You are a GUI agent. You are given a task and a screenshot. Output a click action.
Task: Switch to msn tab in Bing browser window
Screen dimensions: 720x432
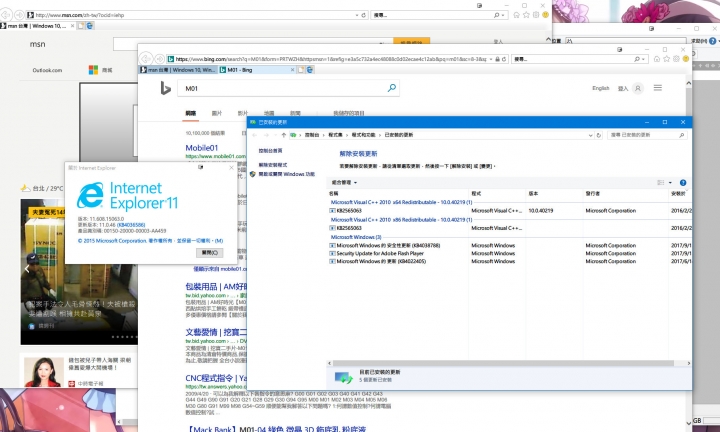click(x=178, y=70)
